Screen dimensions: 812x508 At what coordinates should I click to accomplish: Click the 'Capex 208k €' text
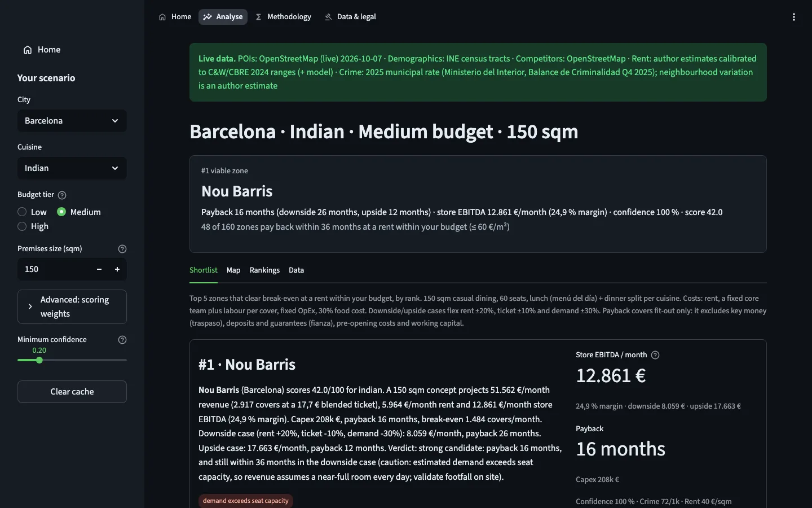click(x=597, y=480)
